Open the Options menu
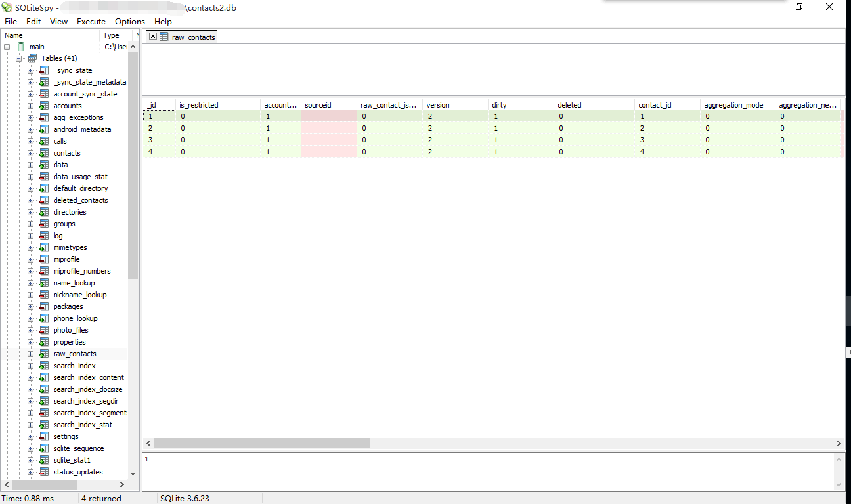The image size is (851, 504). click(130, 22)
